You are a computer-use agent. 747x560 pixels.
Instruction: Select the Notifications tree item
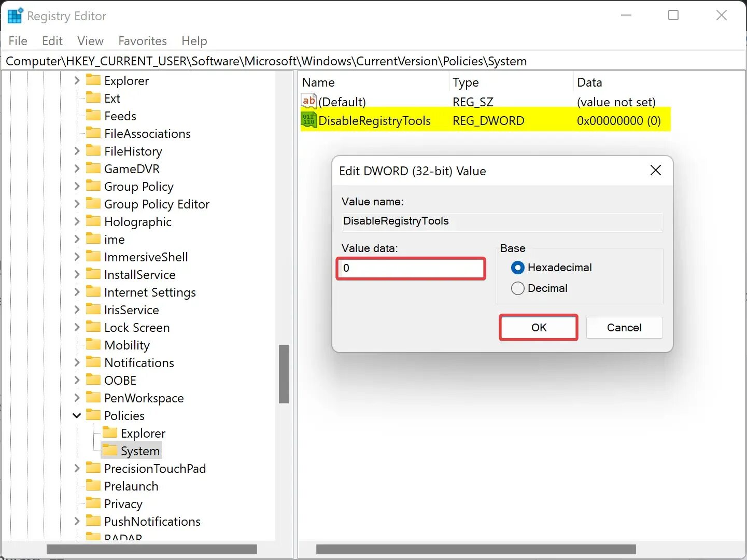click(139, 362)
